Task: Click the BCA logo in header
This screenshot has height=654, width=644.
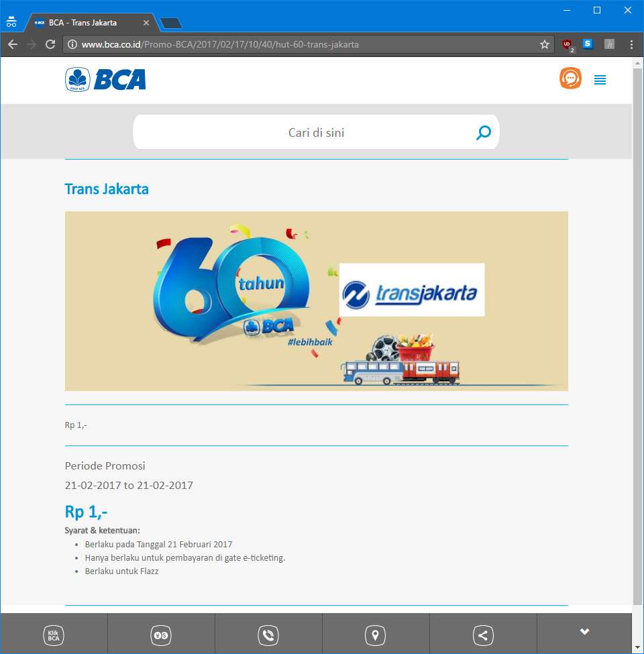Action: 105,79
